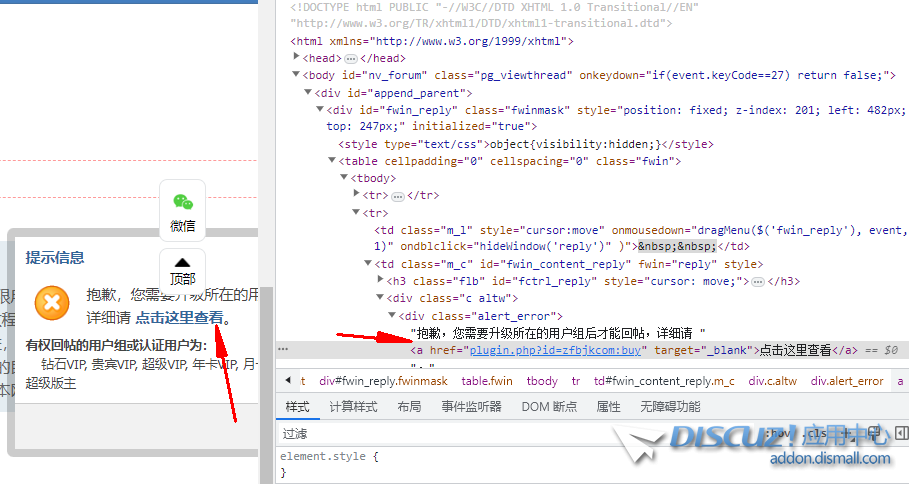Click the orange error X icon
This screenshot has height=484, width=909.
click(x=52, y=302)
